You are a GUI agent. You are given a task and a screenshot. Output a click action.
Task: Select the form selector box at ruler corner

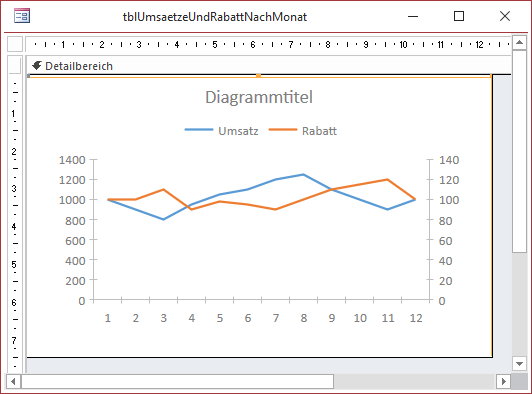(15, 44)
